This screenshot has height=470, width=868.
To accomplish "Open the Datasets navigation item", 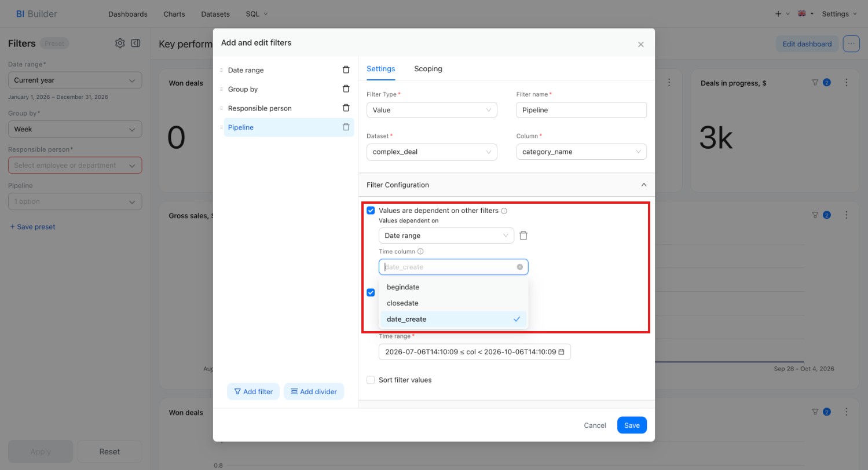I will click(215, 14).
